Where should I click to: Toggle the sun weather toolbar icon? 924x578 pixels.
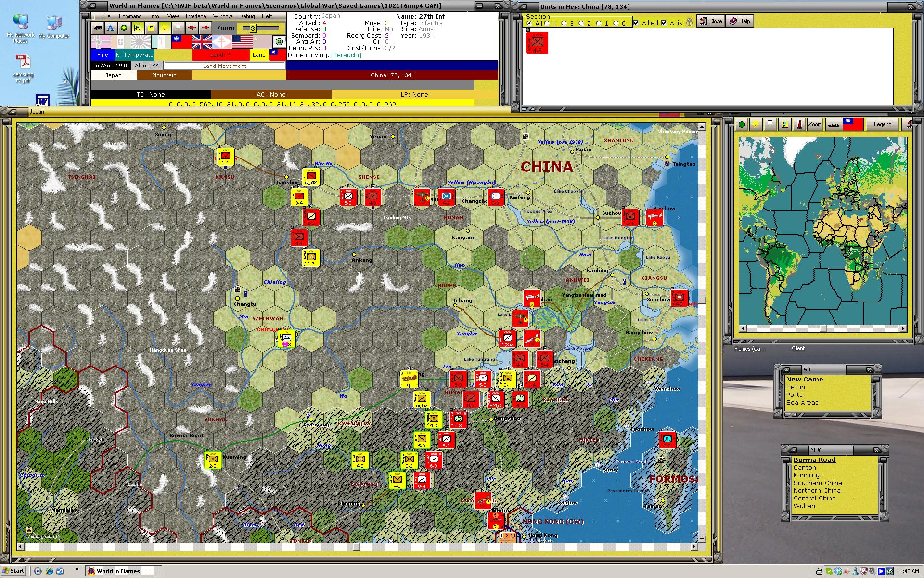pos(165,28)
